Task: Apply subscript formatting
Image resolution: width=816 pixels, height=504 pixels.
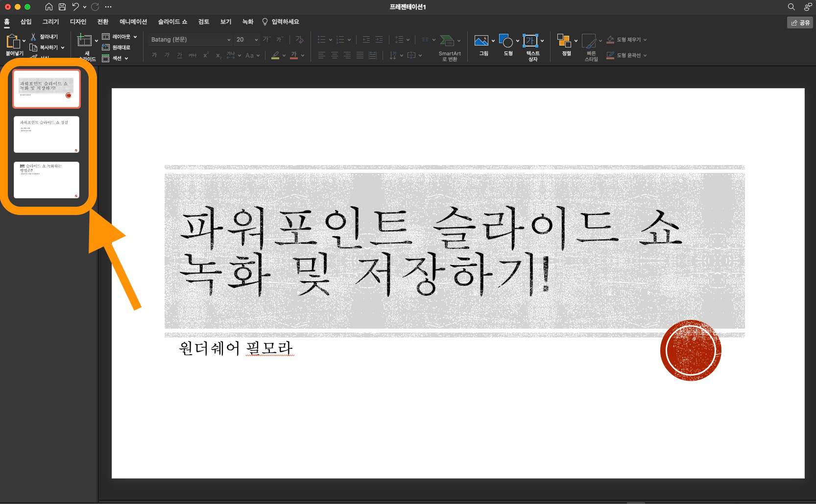Action: click(218, 55)
